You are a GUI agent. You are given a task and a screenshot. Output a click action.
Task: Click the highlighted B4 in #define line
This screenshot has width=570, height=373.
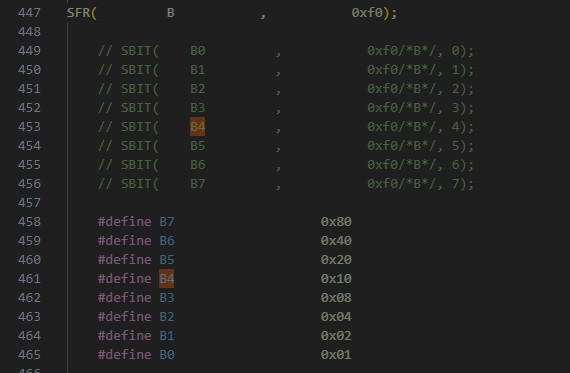click(x=166, y=279)
